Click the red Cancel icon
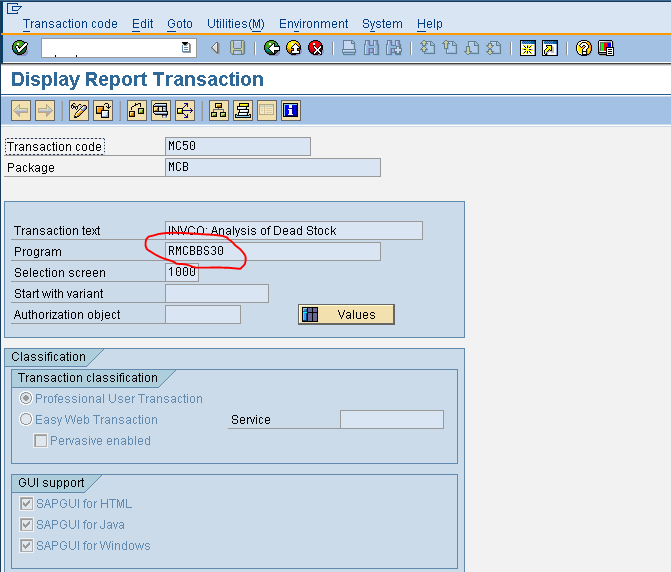Screen dimensions: 671x572 pos(316,48)
